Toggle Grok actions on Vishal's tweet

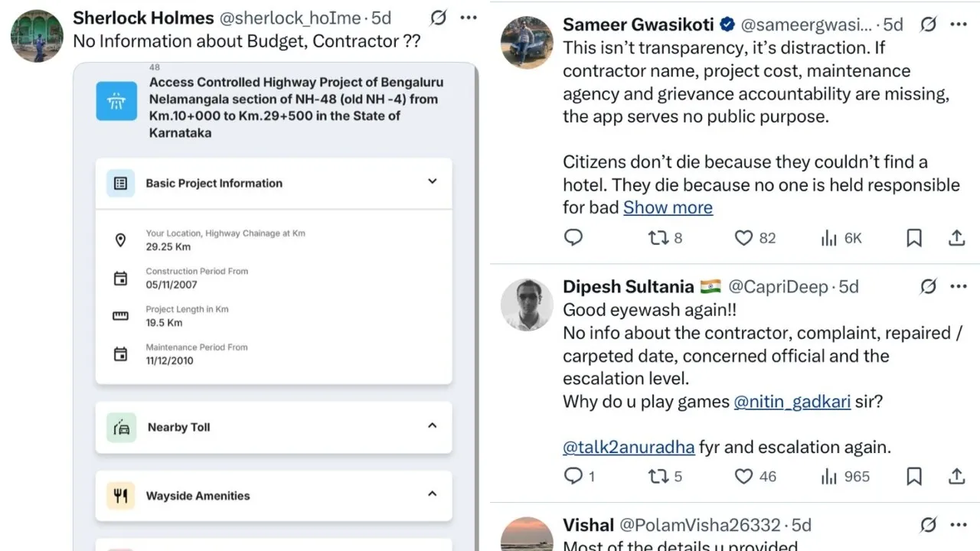click(929, 525)
